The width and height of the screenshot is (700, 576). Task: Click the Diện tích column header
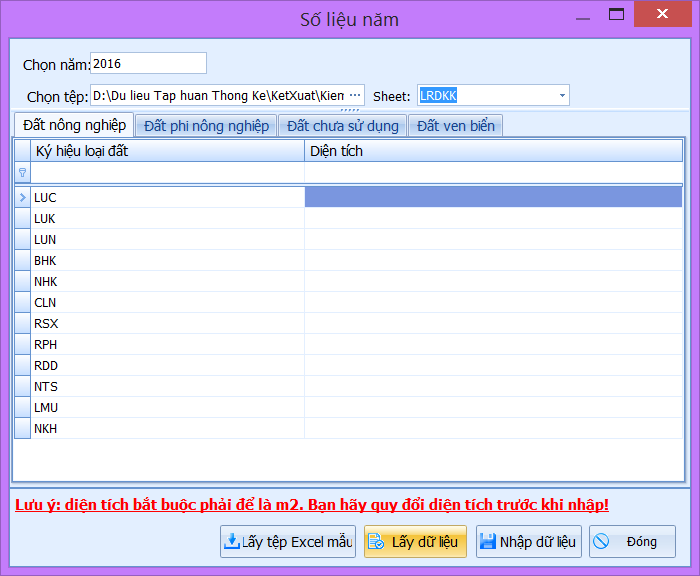coord(493,151)
